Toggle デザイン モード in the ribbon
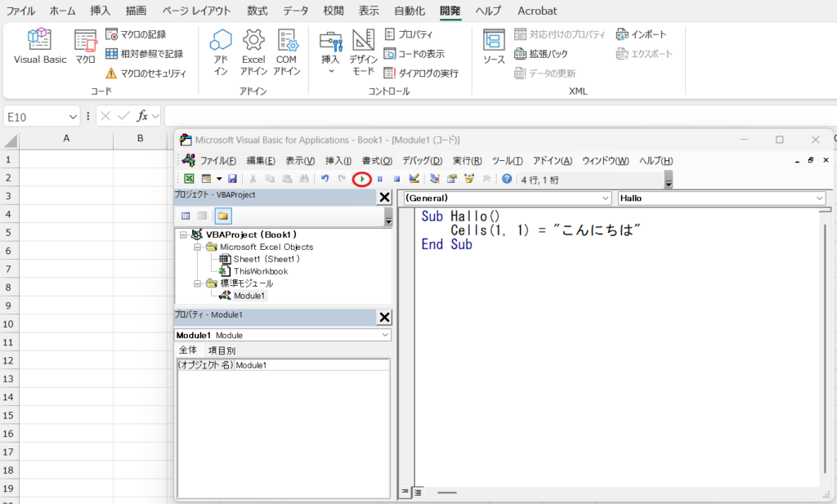Screen dimensions: 837x504 point(364,52)
